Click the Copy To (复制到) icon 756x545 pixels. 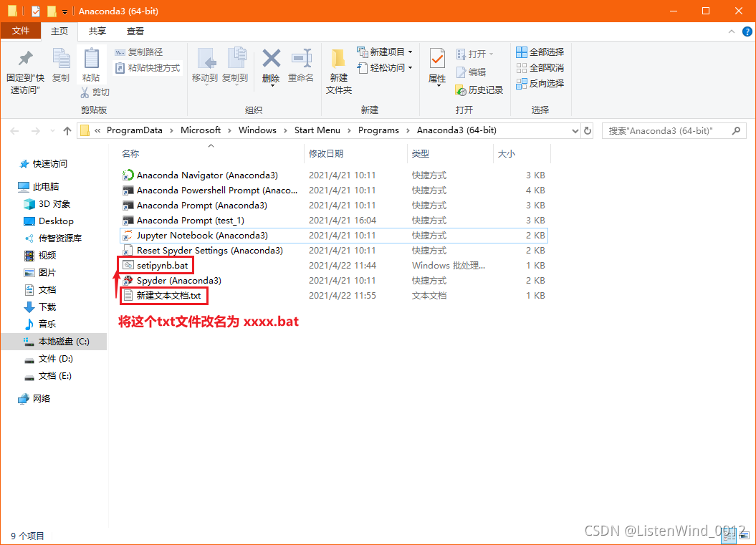coord(236,59)
